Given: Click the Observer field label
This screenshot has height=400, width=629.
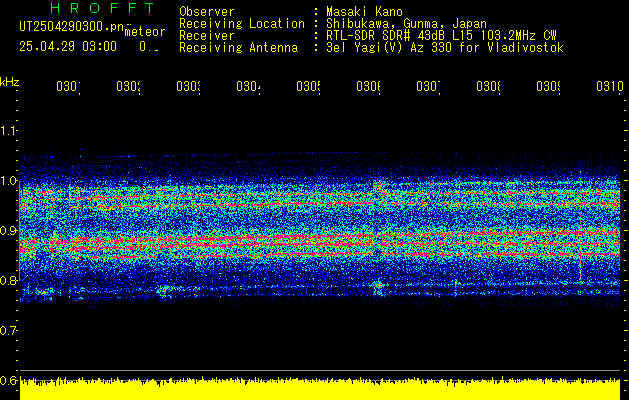Looking at the screenshot, I should 207,12.
